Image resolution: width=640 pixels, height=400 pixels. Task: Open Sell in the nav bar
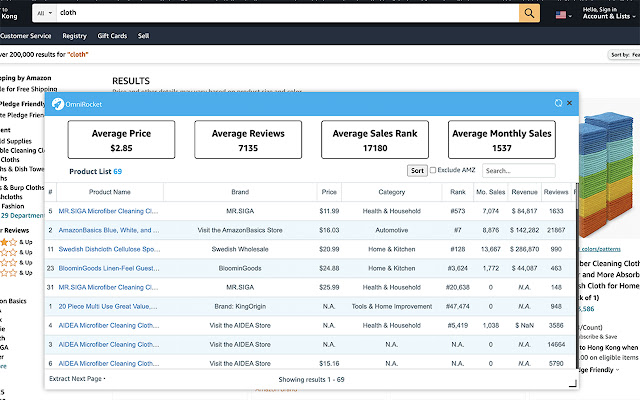point(143,36)
